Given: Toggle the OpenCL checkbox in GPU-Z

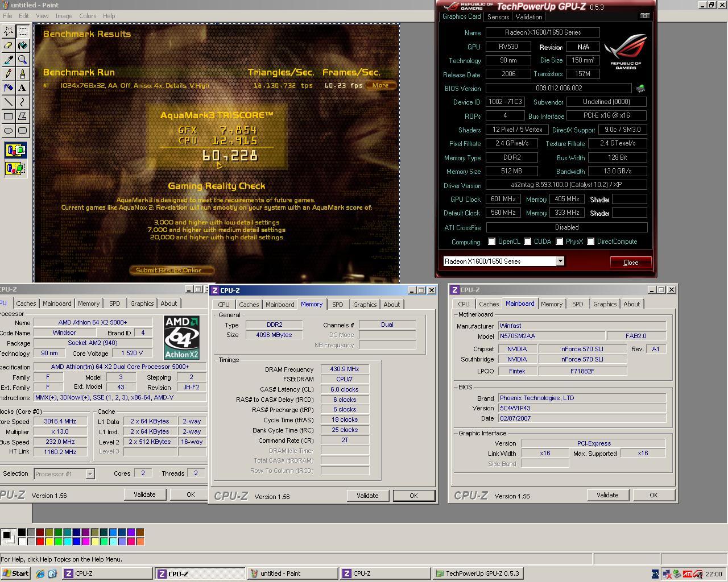Looking at the screenshot, I should [492, 242].
